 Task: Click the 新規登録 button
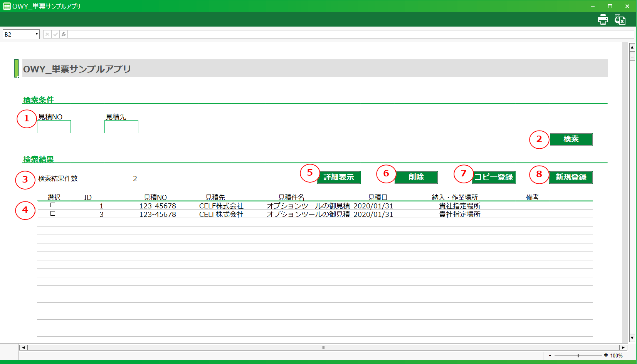click(x=571, y=177)
